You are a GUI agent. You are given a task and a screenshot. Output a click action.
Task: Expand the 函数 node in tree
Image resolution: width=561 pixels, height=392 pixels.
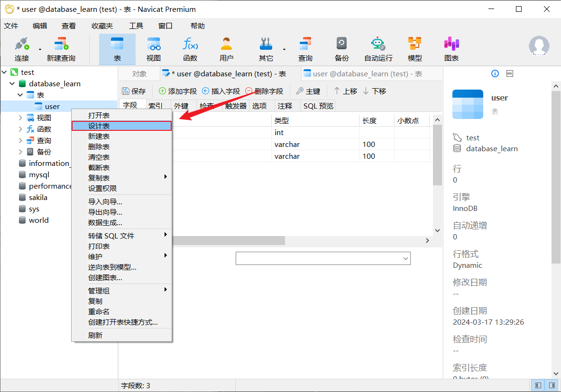click(x=20, y=129)
